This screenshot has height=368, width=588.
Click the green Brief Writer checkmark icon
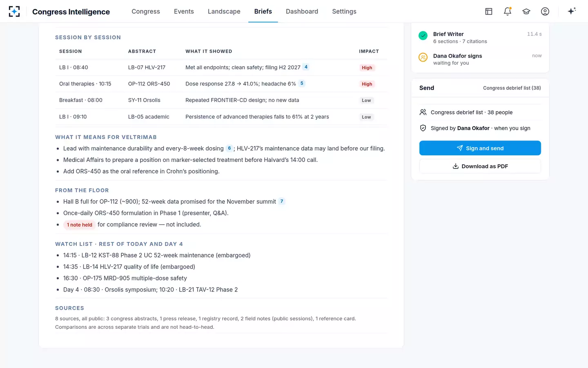pyautogui.click(x=423, y=36)
